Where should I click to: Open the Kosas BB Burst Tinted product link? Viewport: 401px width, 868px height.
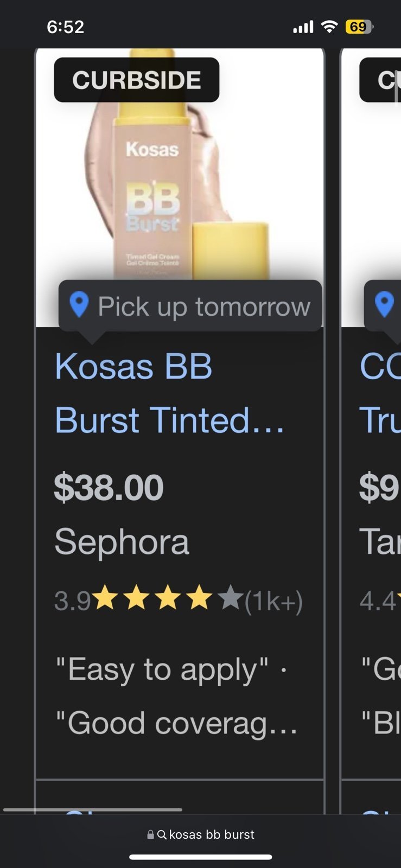[169, 393]
